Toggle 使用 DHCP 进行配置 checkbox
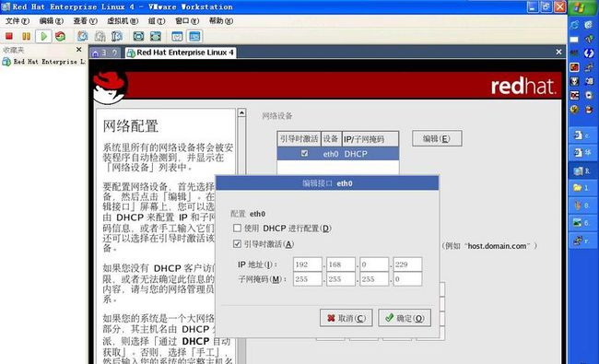The height and width of the screenshot is (364, 599). (x=237, y=228)
